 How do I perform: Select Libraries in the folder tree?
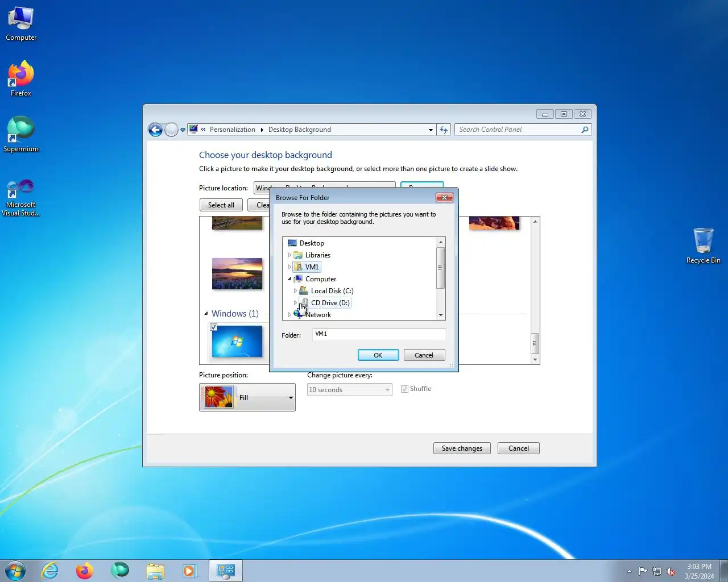pos(317,255)
